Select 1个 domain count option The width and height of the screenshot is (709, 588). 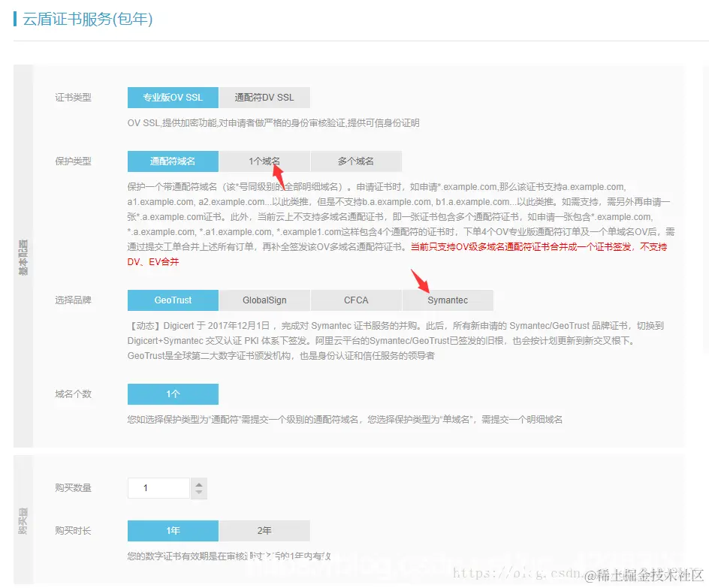[173, 394]
